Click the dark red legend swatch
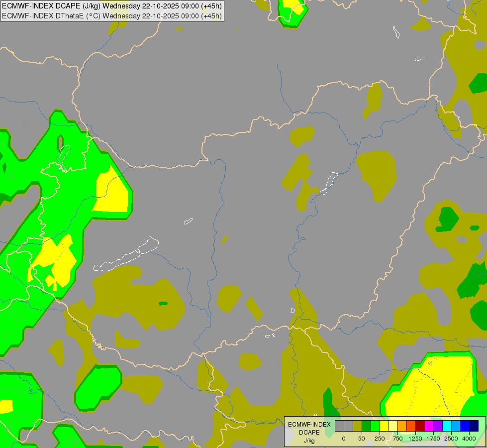The width and height of the screenshot is (487, 448). tap(420, 426)
